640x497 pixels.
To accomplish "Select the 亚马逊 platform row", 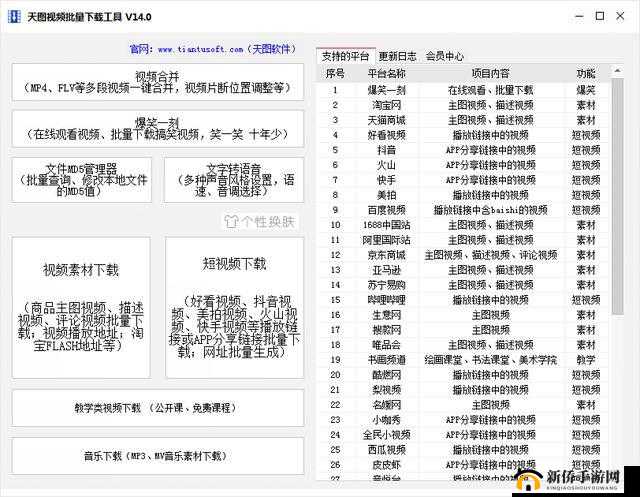I will pyautogui.click(x=463, y=270).
